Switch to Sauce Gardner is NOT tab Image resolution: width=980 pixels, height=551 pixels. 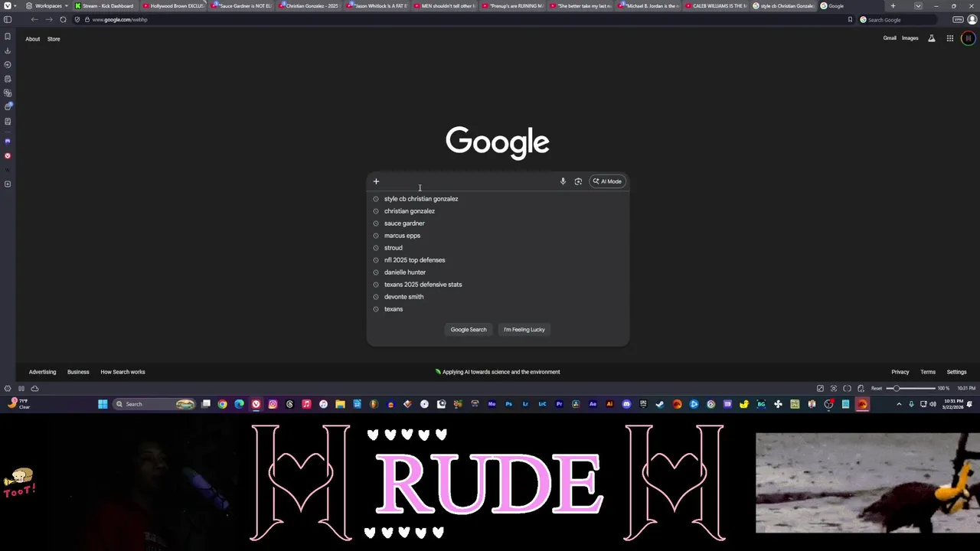click(241, 5)
